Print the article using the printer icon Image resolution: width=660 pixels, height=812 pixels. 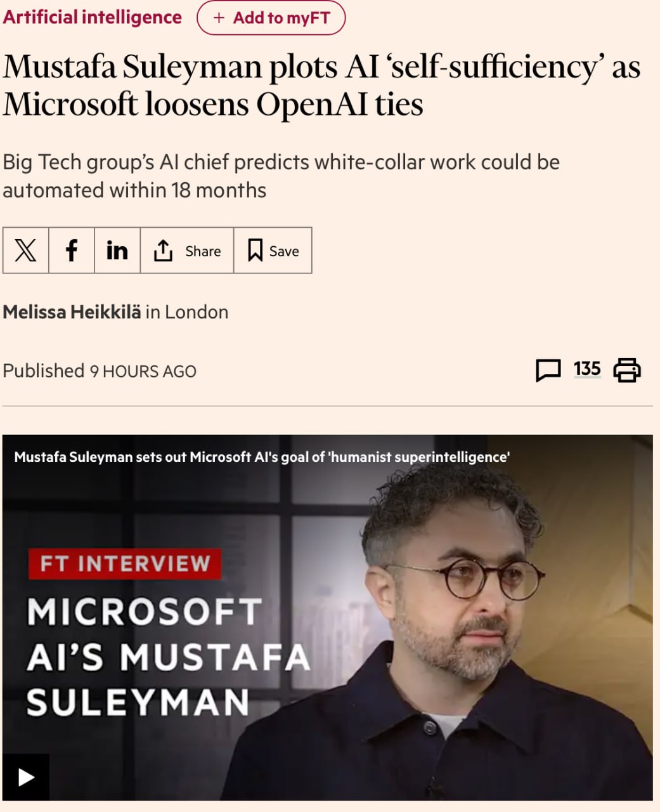pos(627,370)
